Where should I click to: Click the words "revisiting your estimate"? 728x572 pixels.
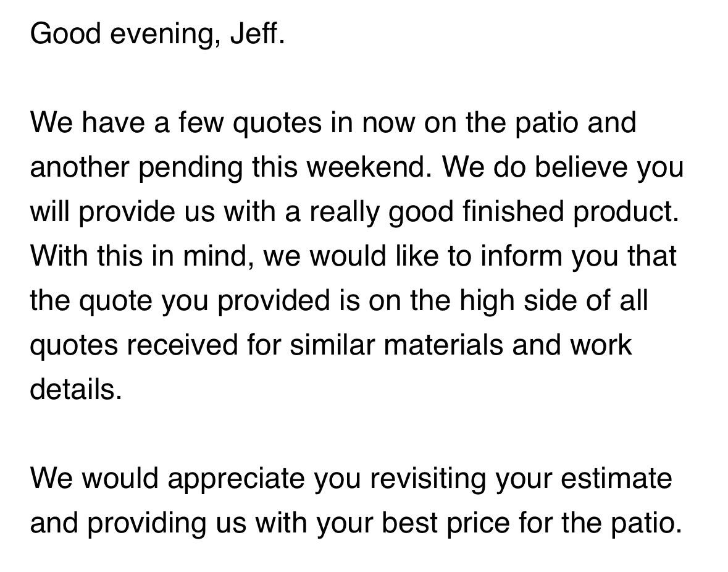click(x=521, y=479)
